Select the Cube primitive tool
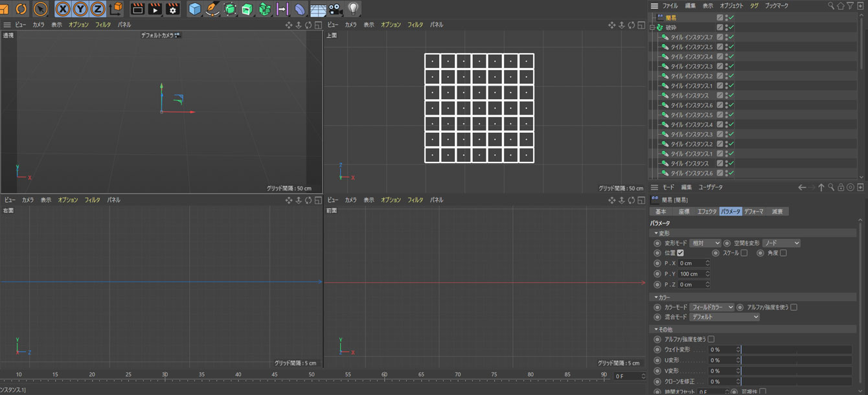The image size is (868, 395). [x=194, y=9]
